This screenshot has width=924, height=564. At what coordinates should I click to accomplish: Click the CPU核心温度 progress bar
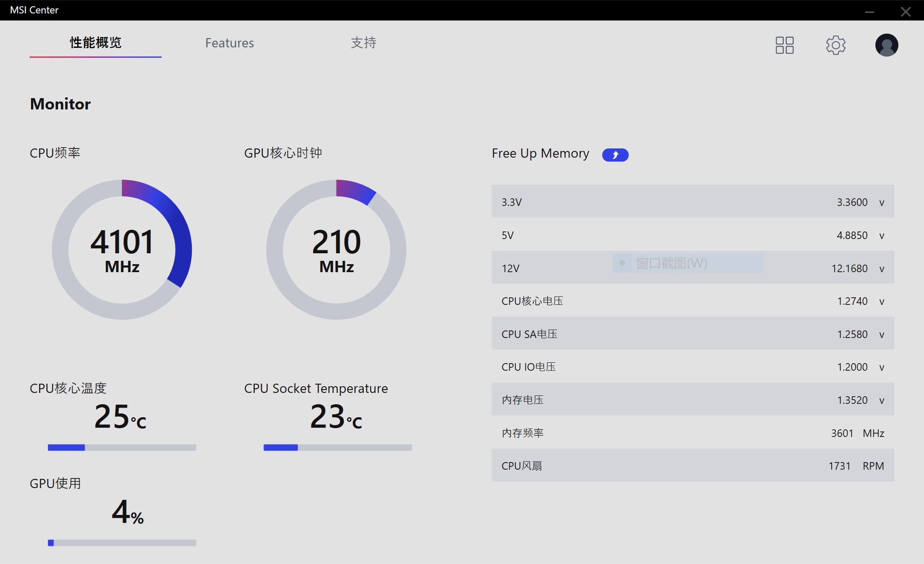tap(122, 447)
